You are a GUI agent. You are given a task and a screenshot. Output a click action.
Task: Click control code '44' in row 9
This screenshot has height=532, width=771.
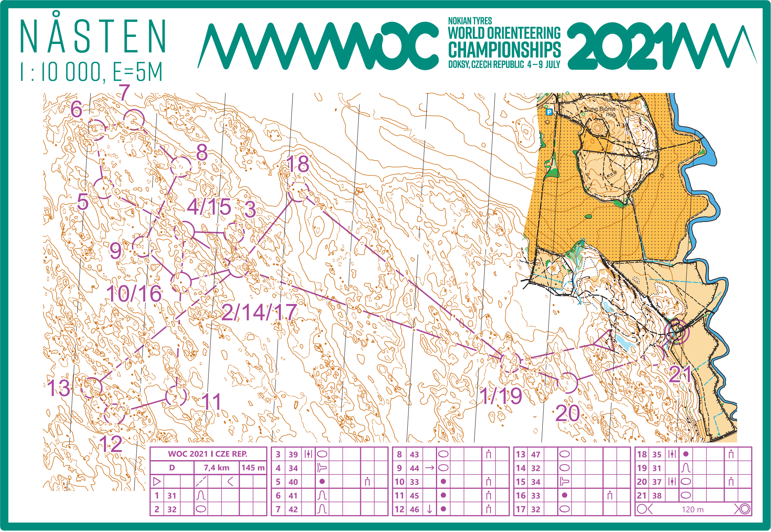[414, 468]
